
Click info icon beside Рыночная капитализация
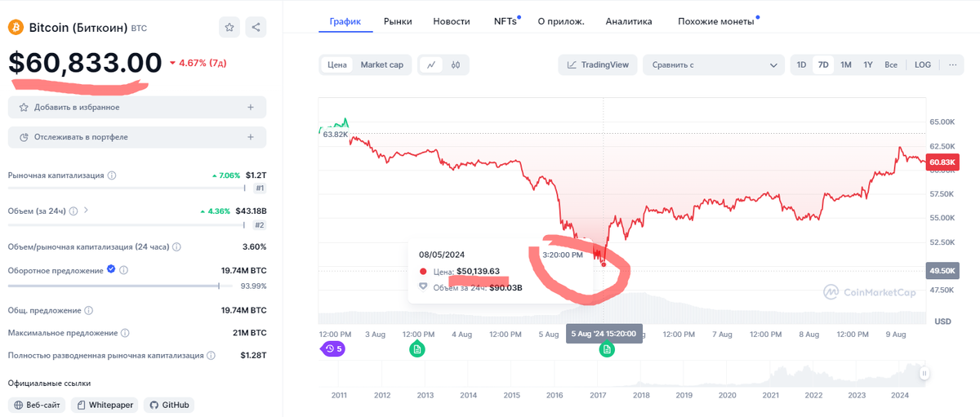point(112,175)
